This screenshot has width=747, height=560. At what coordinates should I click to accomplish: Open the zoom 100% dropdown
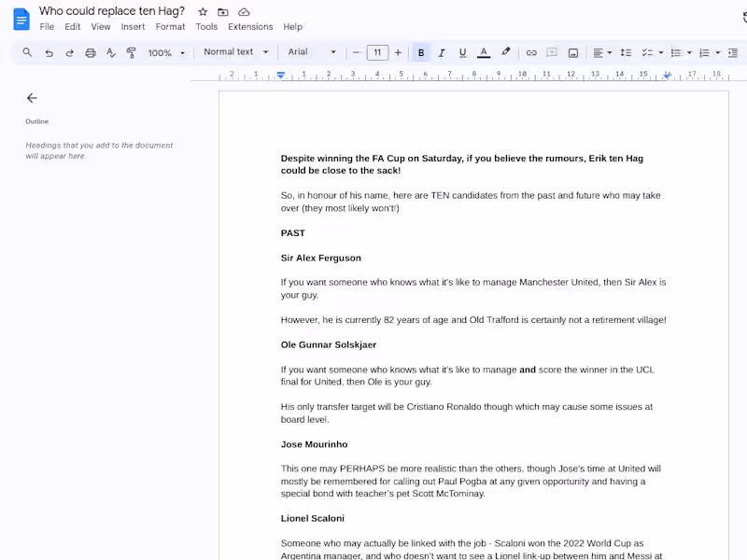(166, 53)
